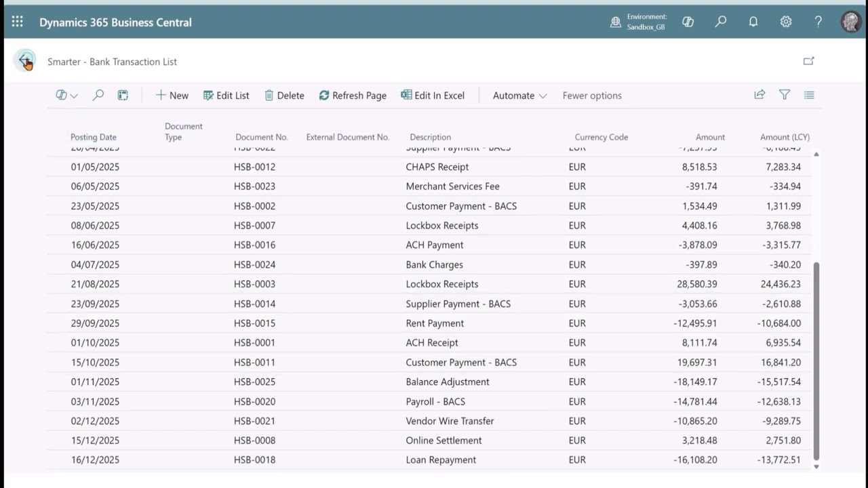Click Merchant Services Fee description
The height and width of the screenshot is (488, 868).
pos(452,186)
